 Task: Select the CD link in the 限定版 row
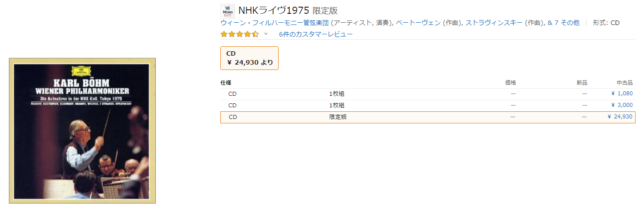coord(233,117)
